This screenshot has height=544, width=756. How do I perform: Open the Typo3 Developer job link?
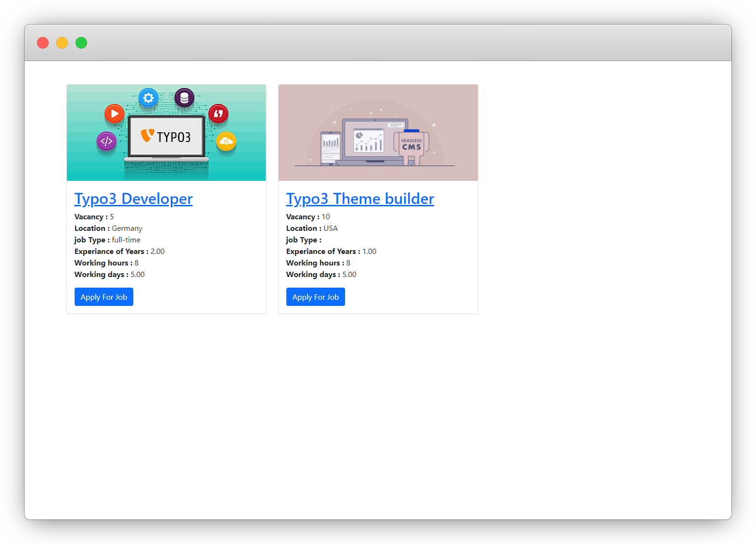pyautogui.click(x=133, y=199)
